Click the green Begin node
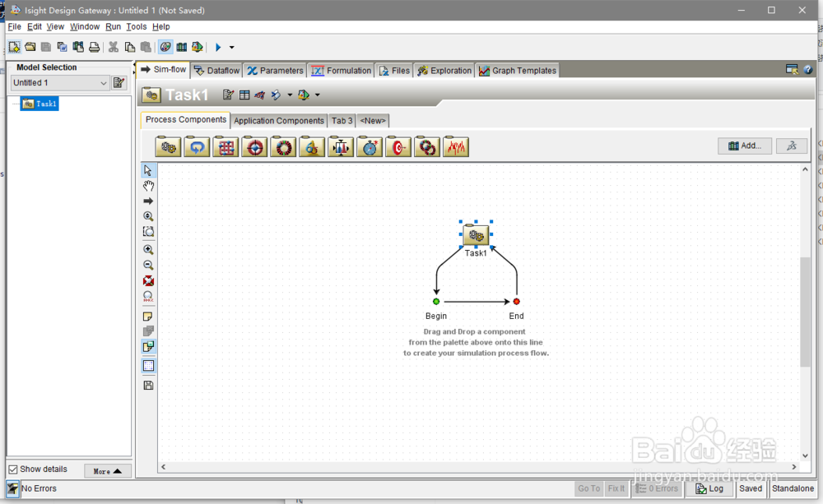Viewport: 823px width, 504px height. 436,302
